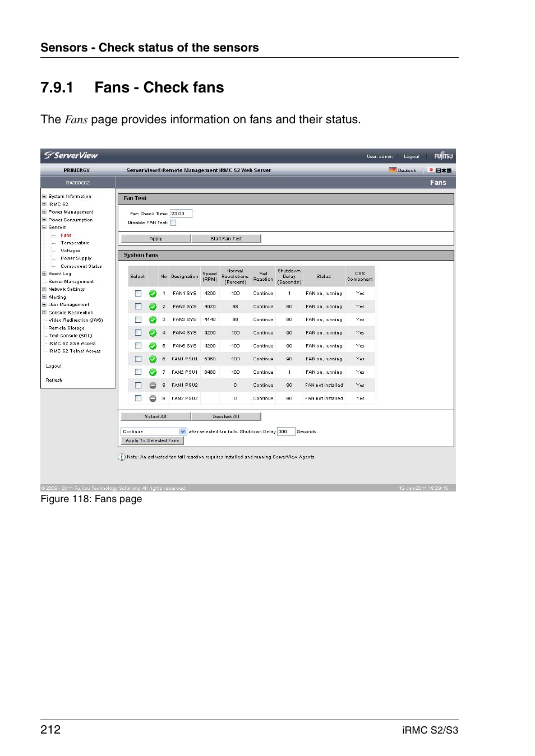Click the Refresh link in the sidebar
The width and height of the screenshot is (535, 756).
click(54, 380)
